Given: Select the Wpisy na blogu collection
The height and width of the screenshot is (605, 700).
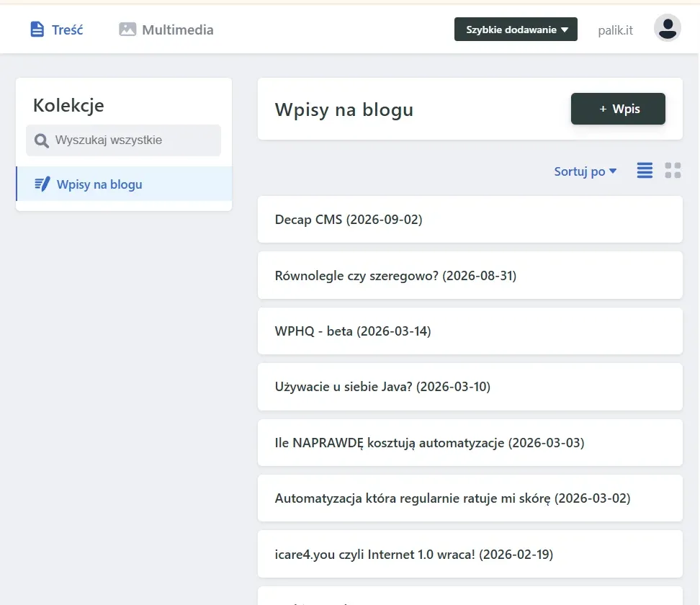Looking at the screenshot, I should click(124, 184).
